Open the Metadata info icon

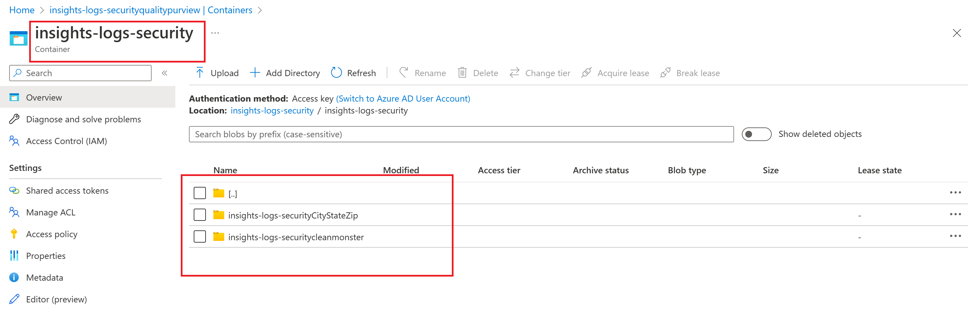click(x=14, y=277)
